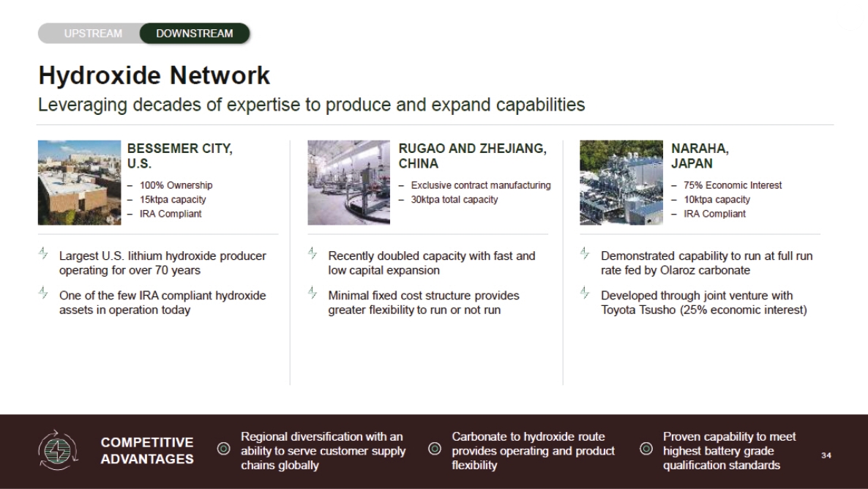The width and height of the screenshot is (868, 489).
Task: Click the bolt icon next to Demonstrated capability
Action: pyautogui.click(x=585, y=253)
